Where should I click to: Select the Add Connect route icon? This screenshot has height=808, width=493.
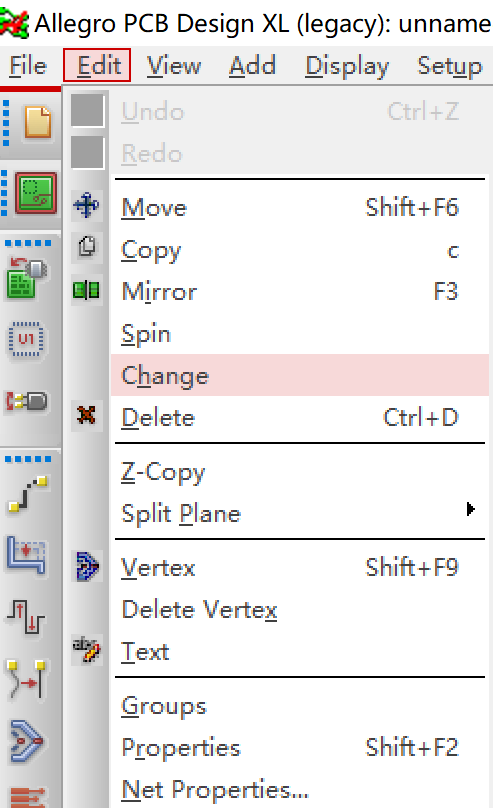28,495
